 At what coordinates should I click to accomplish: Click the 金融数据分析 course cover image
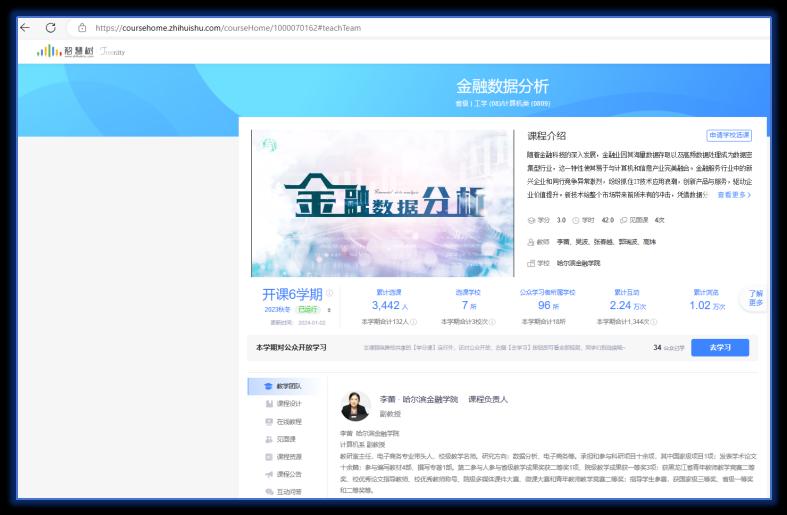point(382,203)
